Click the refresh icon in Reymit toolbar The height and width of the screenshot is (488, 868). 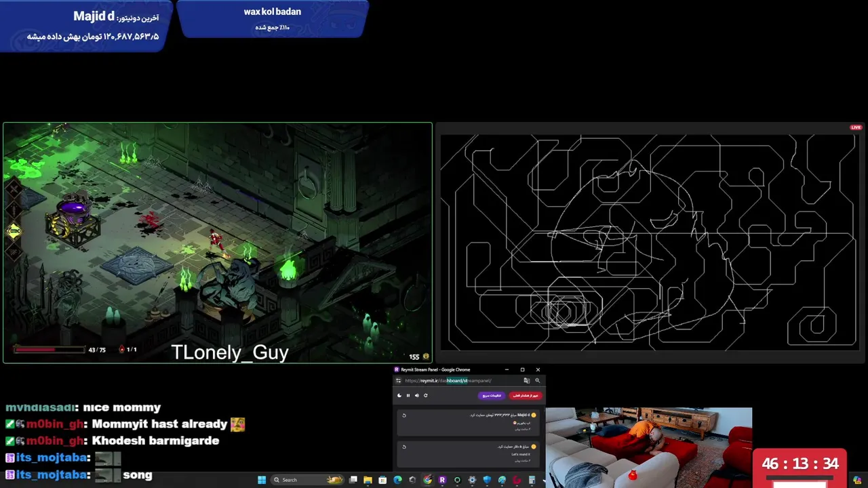coord(426,395)
